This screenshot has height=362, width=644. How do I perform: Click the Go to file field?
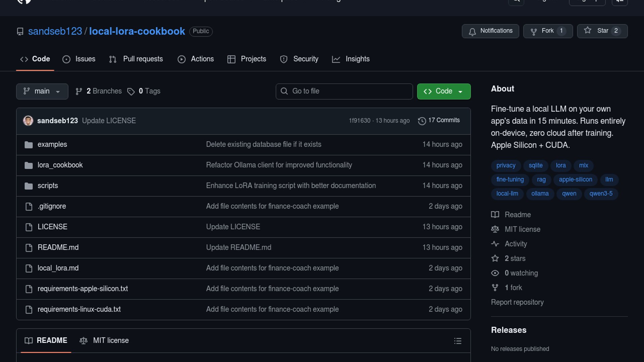pos(344,91)
